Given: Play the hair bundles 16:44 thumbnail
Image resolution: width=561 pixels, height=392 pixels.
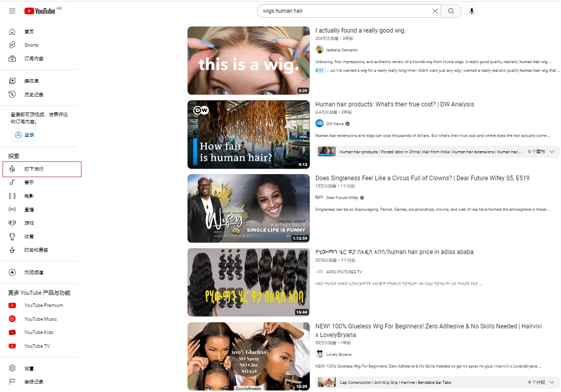Looking at the screenshot, I should tap(248, 283).
